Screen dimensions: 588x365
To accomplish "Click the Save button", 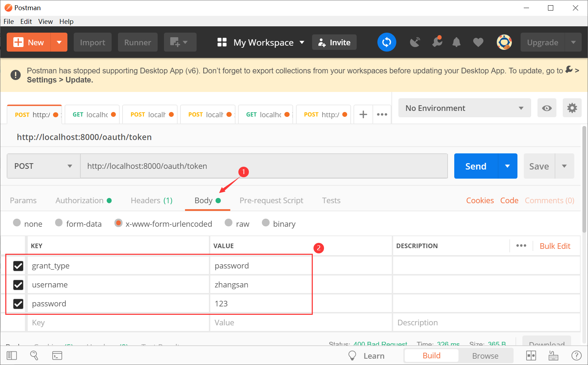I will click(x=539, y=166).
